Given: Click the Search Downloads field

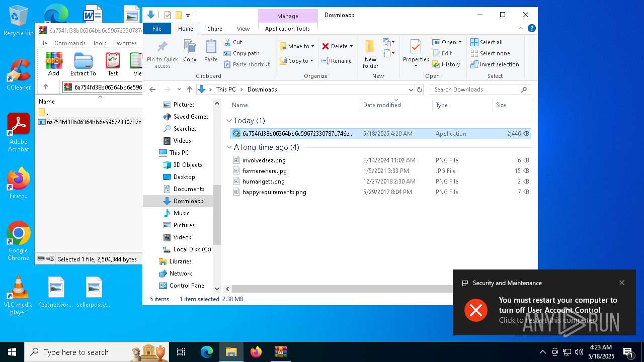Looking at the screenshot, I should pos(480,89).
